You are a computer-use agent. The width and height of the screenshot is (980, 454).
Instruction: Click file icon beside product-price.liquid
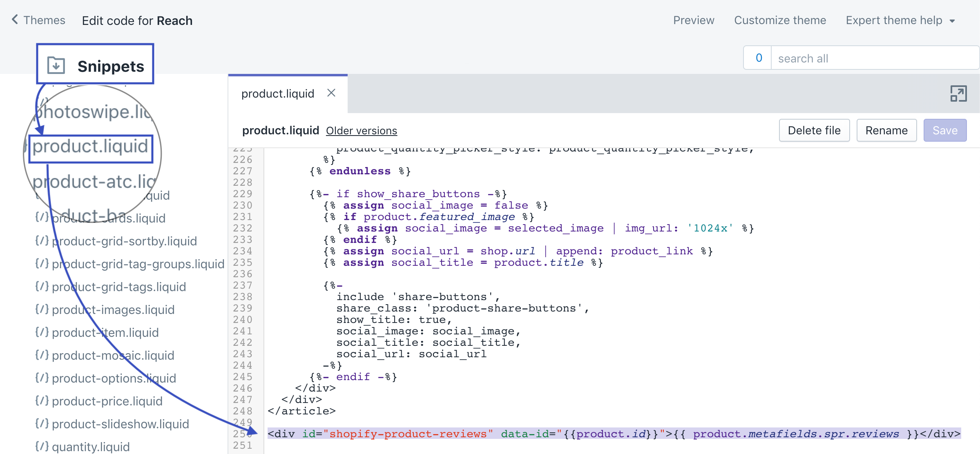pos(42,401)
